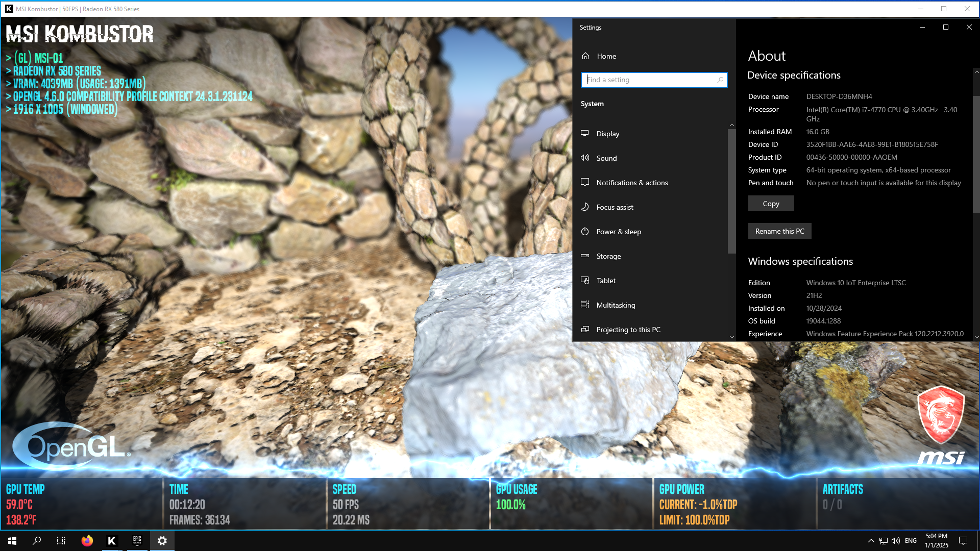Click the ENG language indicator

(x=911, y=541)
